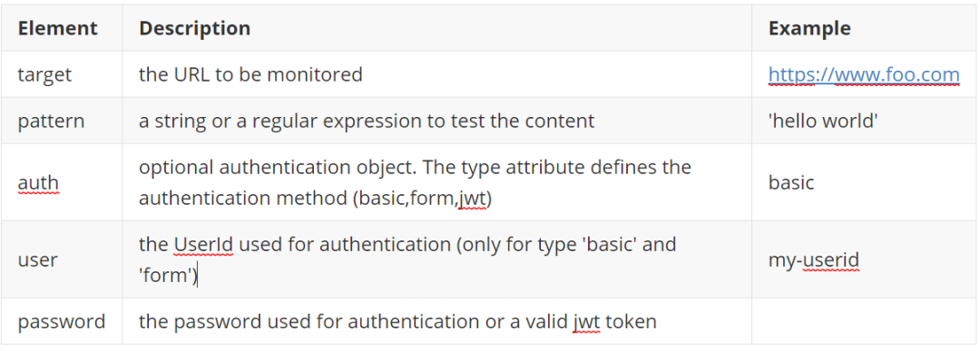Screen dimensions: 980x351
Task: Place cursor after 'form') text
Action: pyautogui.click(x=198, y=276)
